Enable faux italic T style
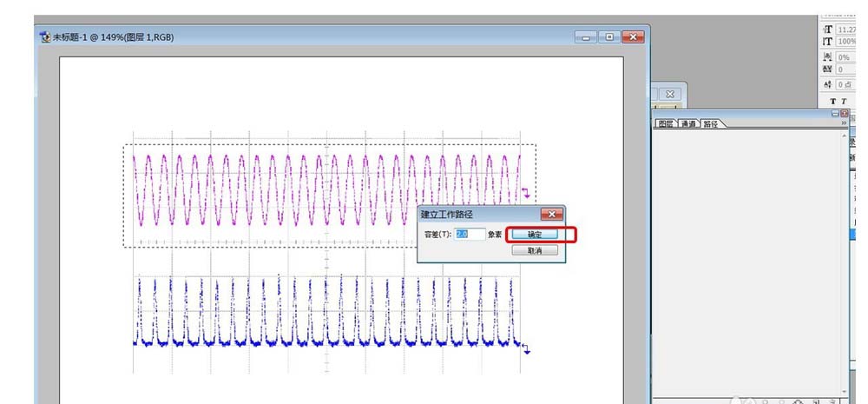This screenshot has height=404, width=868. click(x=844, y=102)
